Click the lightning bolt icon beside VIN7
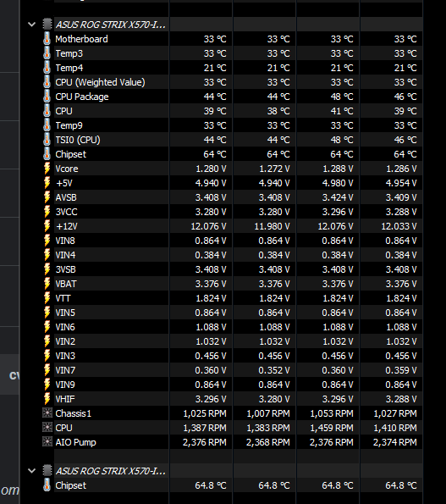The height and width of the screenshot is (504, 446). [x=47, y=370]
